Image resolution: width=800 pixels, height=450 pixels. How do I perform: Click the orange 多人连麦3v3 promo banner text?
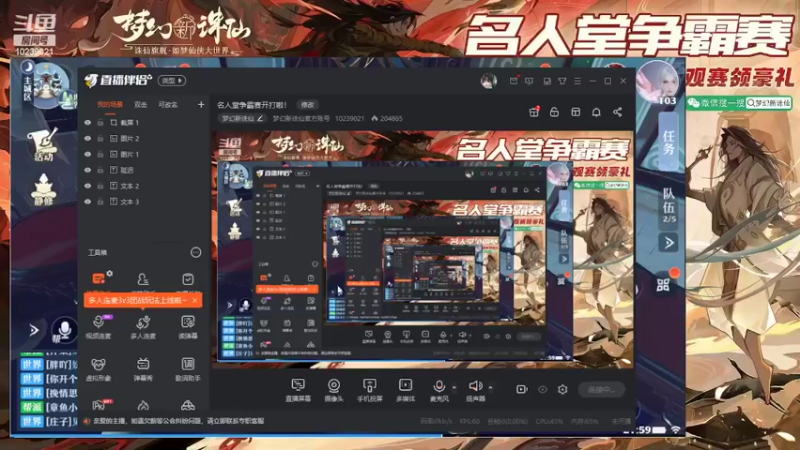point(137,301)
